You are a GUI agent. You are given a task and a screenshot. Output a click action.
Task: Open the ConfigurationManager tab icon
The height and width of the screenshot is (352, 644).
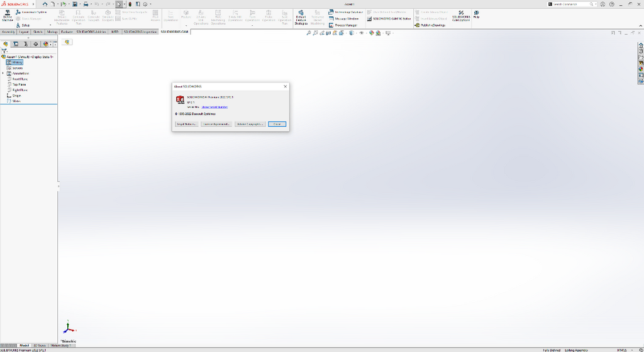tap(25, 43)
